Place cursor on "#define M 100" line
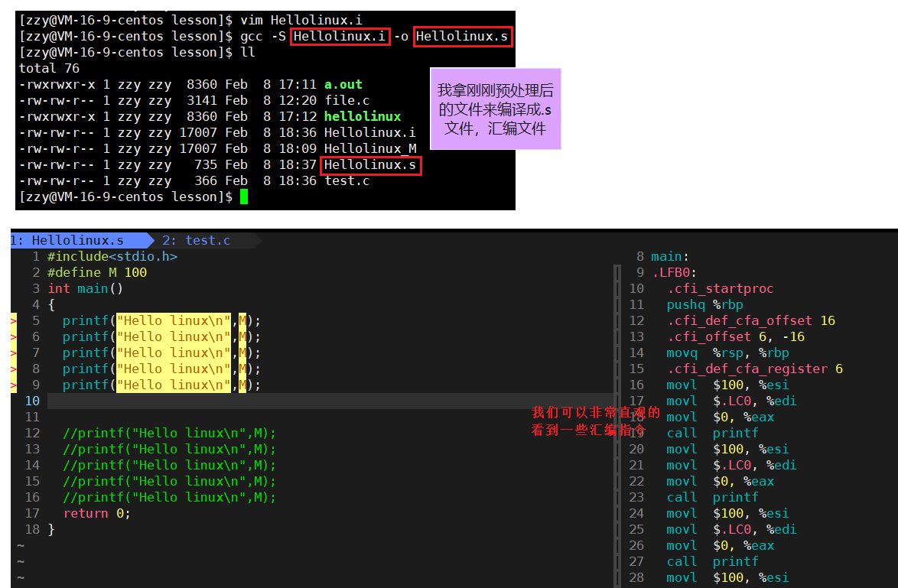 point(97,272)
